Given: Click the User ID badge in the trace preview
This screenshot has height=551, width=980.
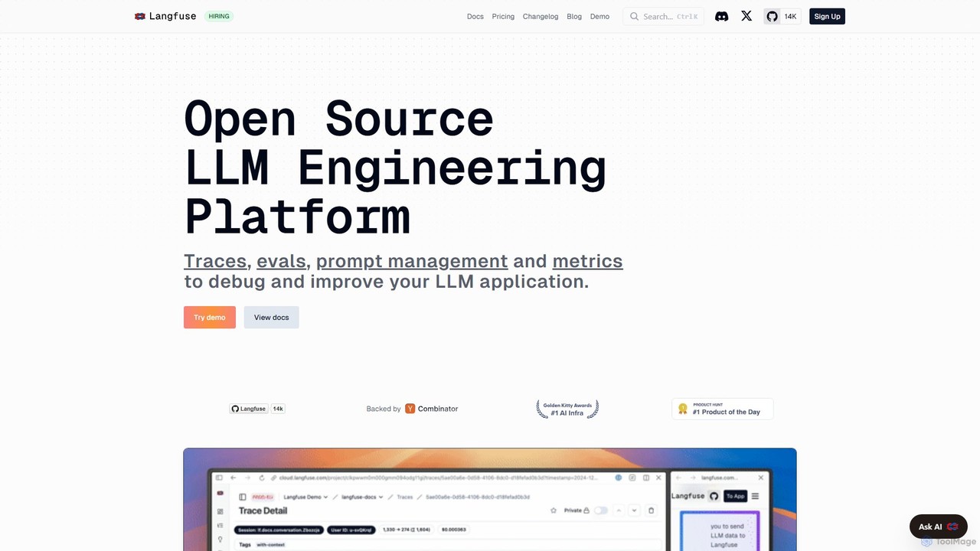Looking at the screenshot, I should pyautogui.click(x=351, y=530).
